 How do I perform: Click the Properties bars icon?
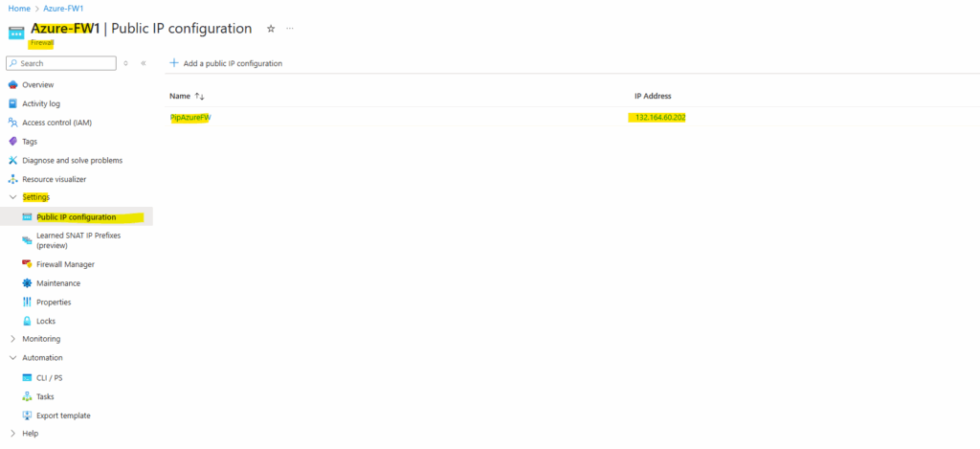click(27, 302)
